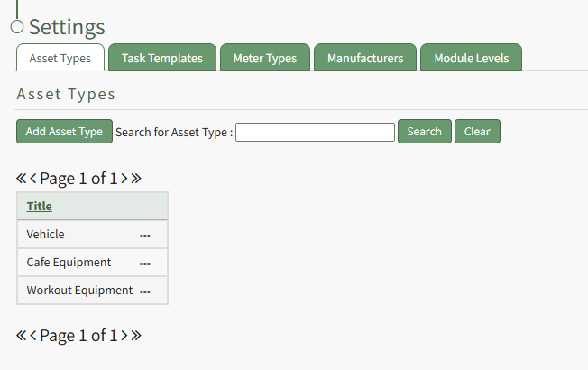
Task: Switch to the Module Levels tab
Action: point(471,58)
